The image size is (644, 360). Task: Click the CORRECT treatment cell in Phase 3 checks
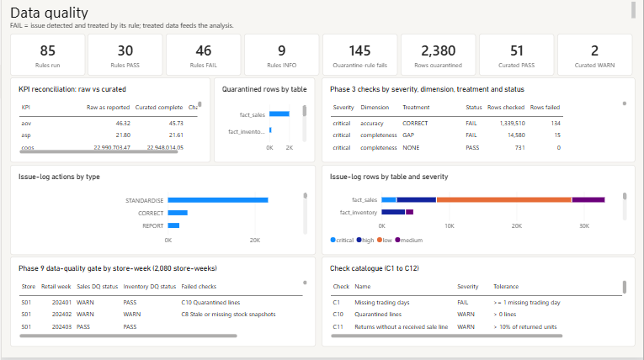pyautogui.click(x=415, y=123)
